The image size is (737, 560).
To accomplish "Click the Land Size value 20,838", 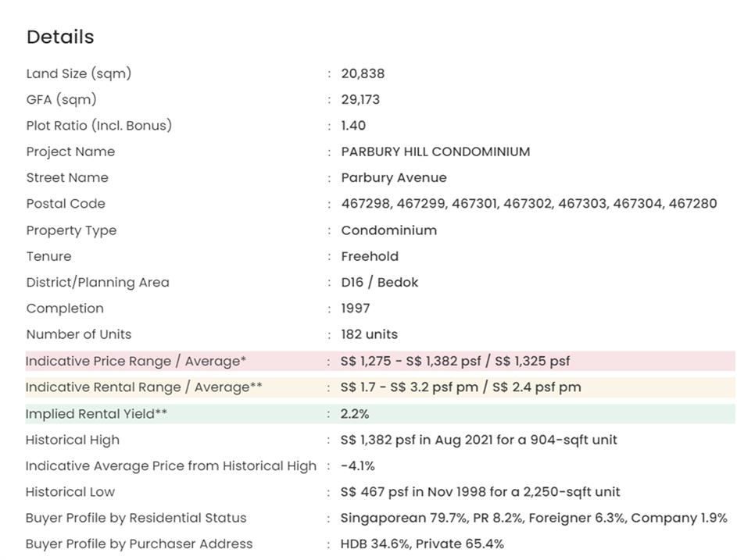I will (x=363, y=73).
